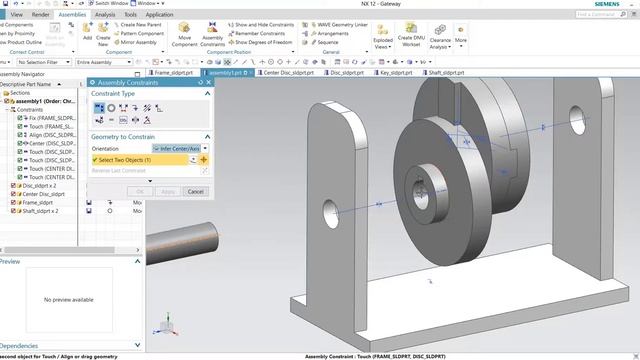Click the Select Two Objects field

pos(140,160)
